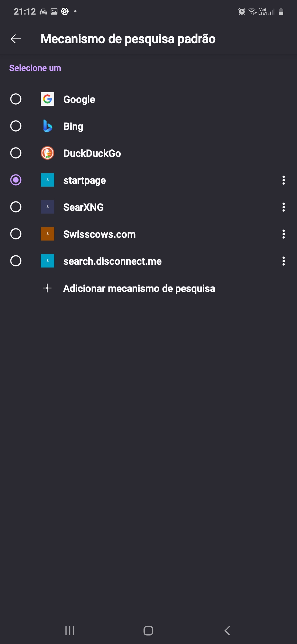Screen dimensions: 297x644
Task: Click the DuckDuckGo duck icon
Action: (x=47, y=153)
